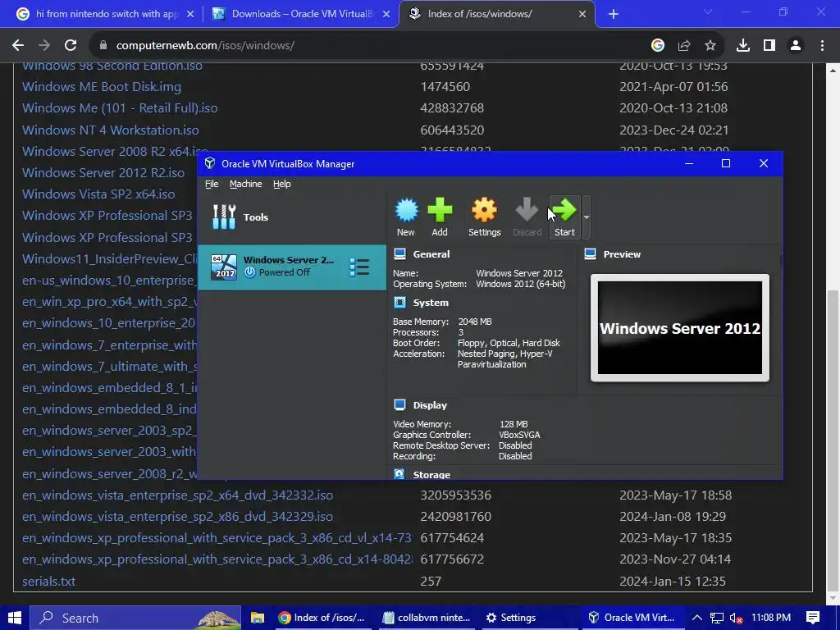Click file size 617756672
This screenshot has width=840, height=630.
452,559
